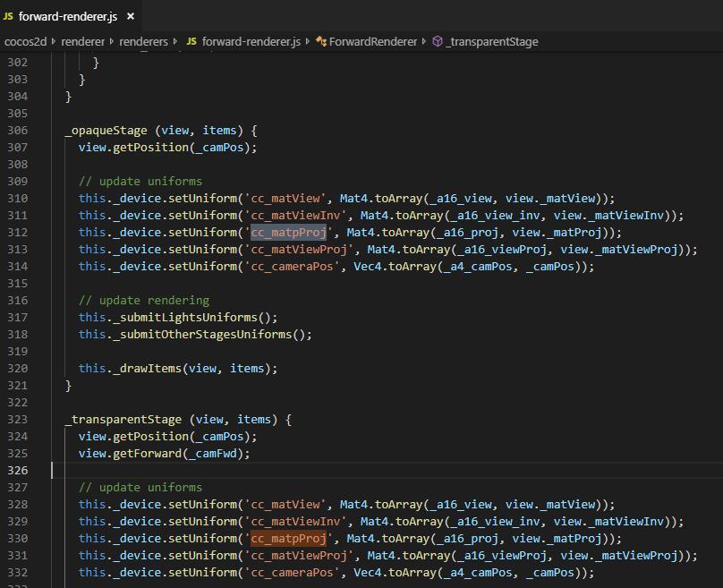Click the JS file icon in the tab
This screenshot has height=588, width=723.
coord(9,16)
